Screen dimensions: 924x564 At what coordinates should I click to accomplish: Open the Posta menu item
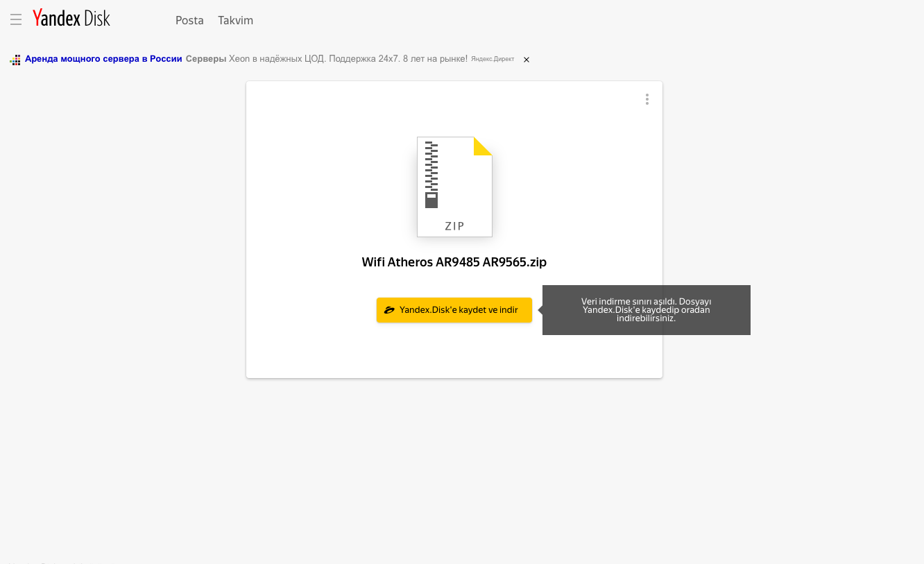[x=189, y=20]
